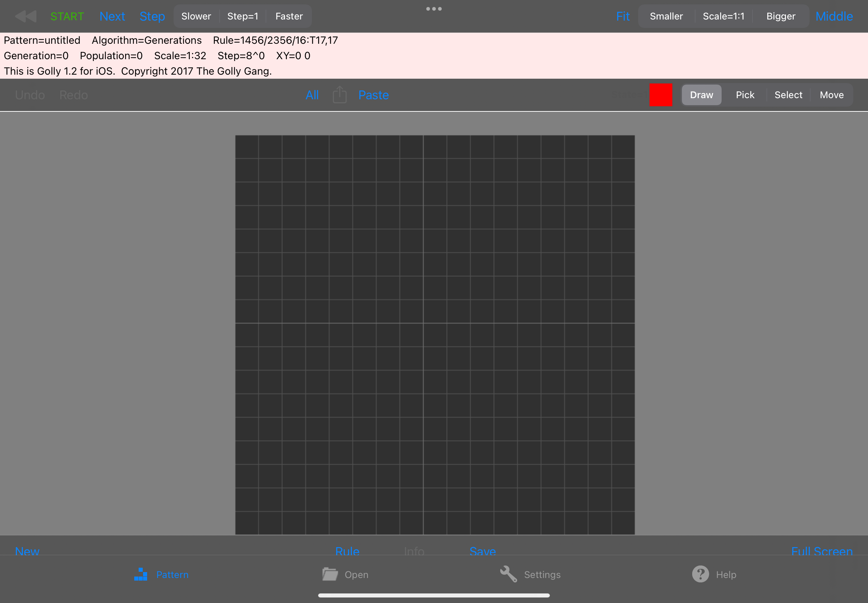Click the 'Rule=1456/2356/16:T17,17' status text

pyautogui.click(x=275, y=40)
